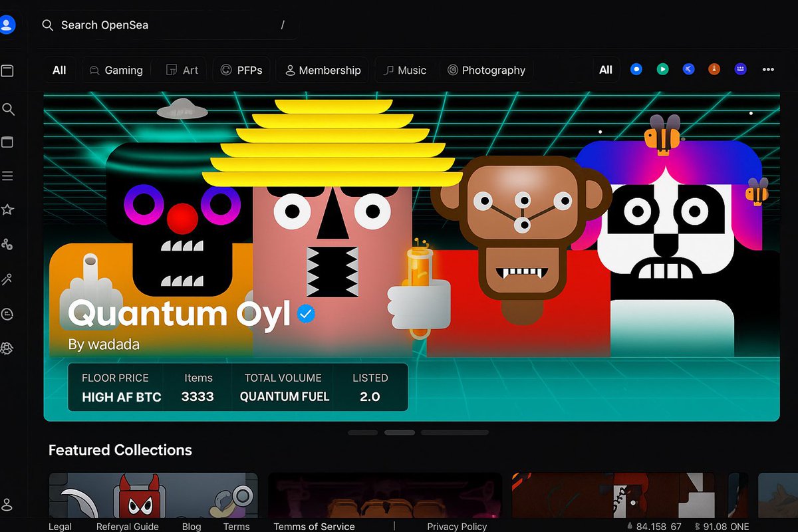This screenshot has height=532, width=798.
Task: Select the All chains filter button
Action: click(606, 70)
